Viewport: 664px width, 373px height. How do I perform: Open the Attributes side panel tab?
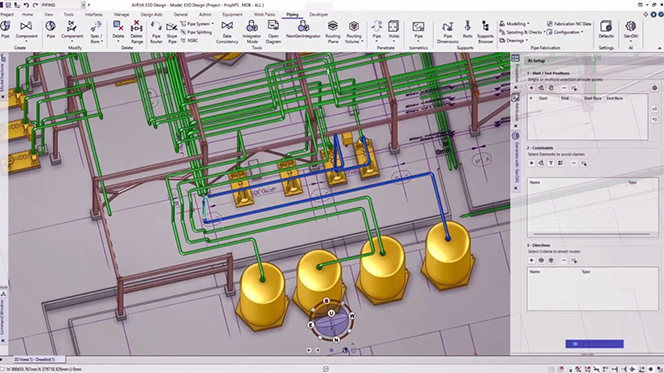click(516, 111)
